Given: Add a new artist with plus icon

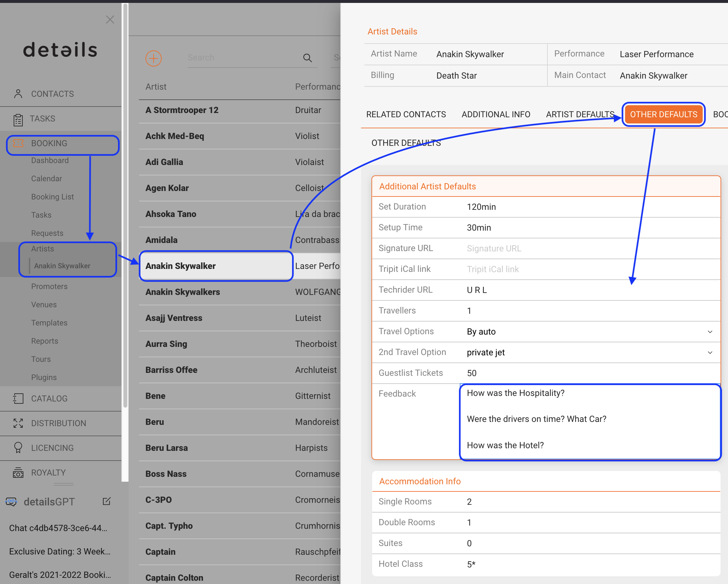Looking at the screenshot, I should (154, 58).
